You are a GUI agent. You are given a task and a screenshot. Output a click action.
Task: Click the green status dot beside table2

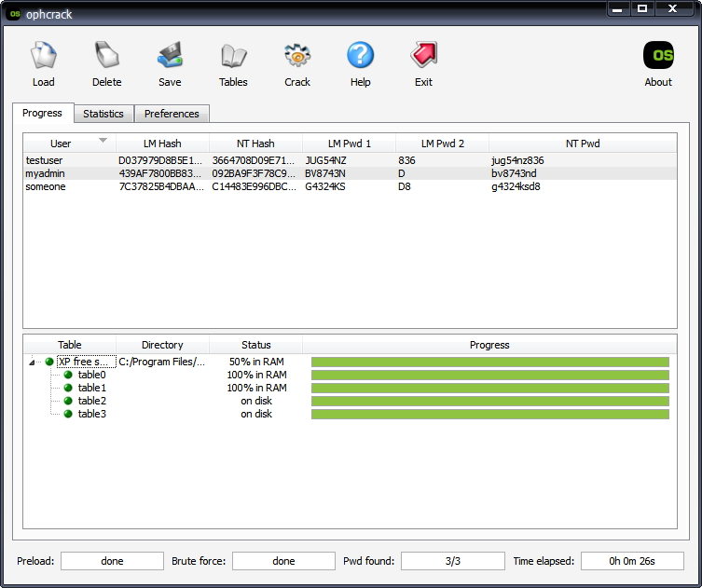tap(68, 401)
